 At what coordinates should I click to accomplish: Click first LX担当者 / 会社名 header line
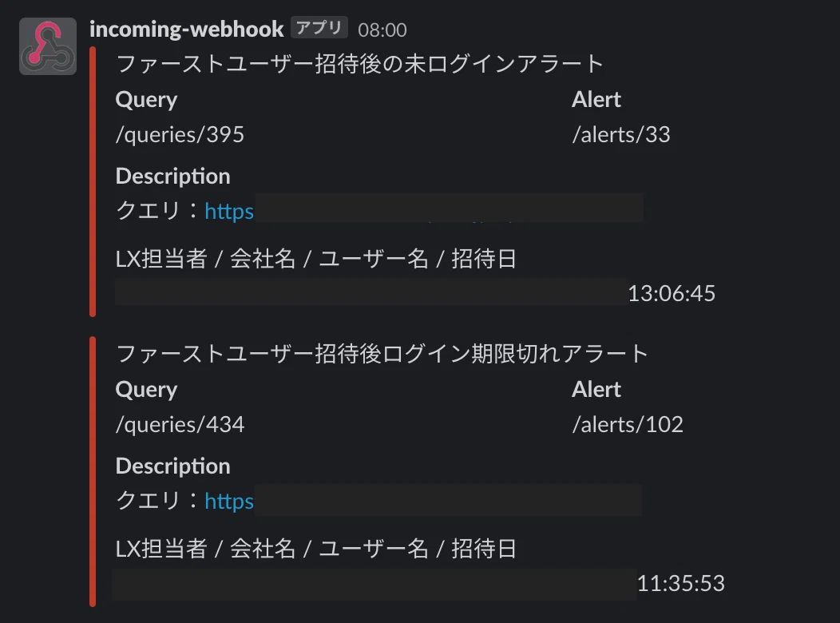(x=316, y=259)
